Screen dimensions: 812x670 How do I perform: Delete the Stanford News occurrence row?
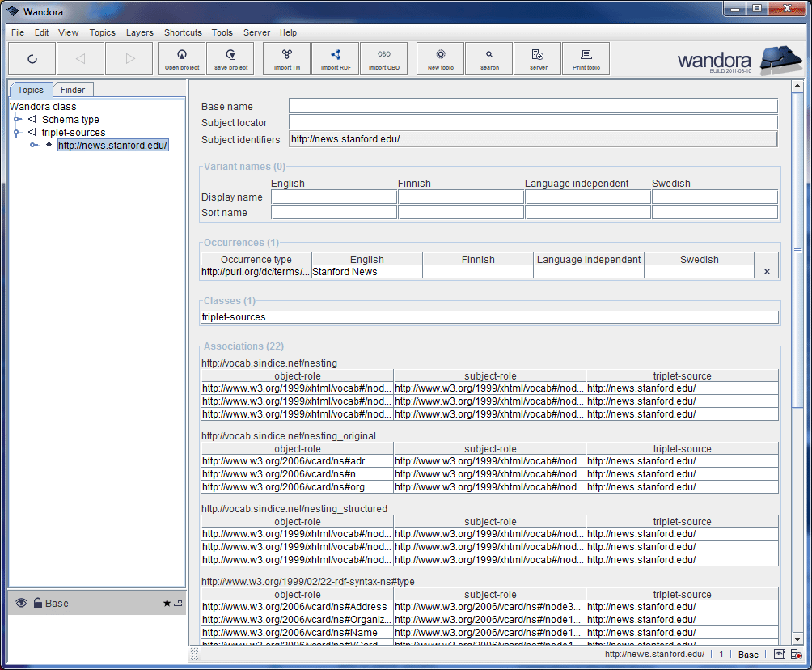767,272
